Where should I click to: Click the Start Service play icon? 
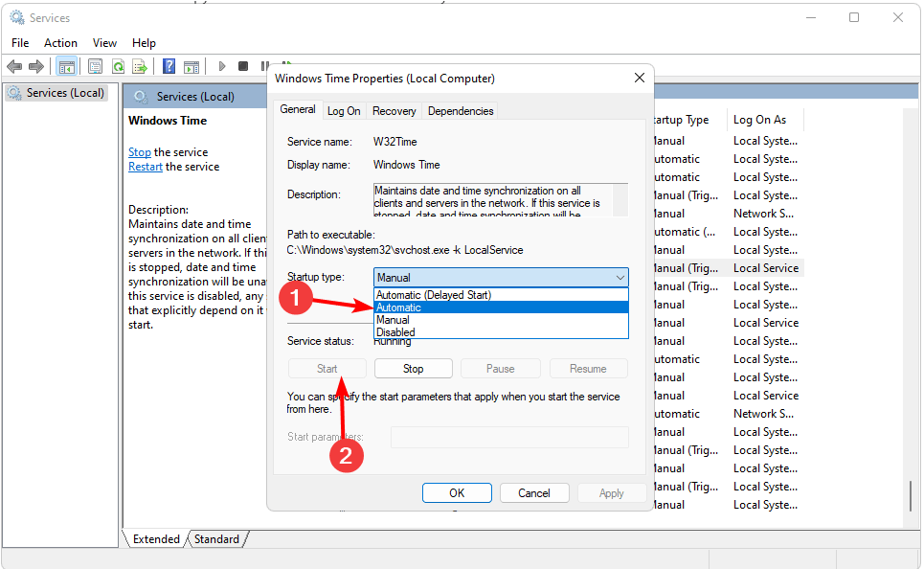coord(222,66)
